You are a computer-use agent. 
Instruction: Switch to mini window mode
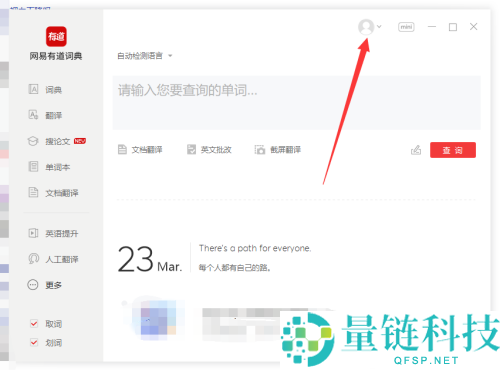point(406,27)
